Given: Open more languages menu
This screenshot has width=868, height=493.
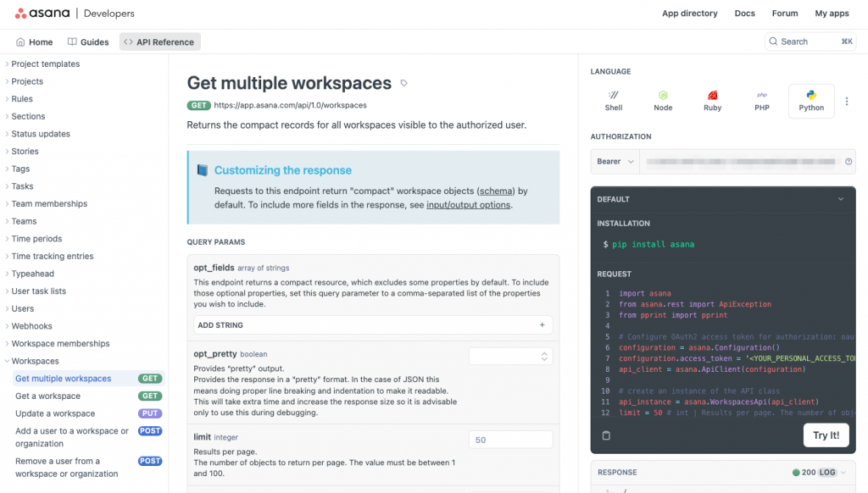Looking at the screenshot, I should 847,102.
